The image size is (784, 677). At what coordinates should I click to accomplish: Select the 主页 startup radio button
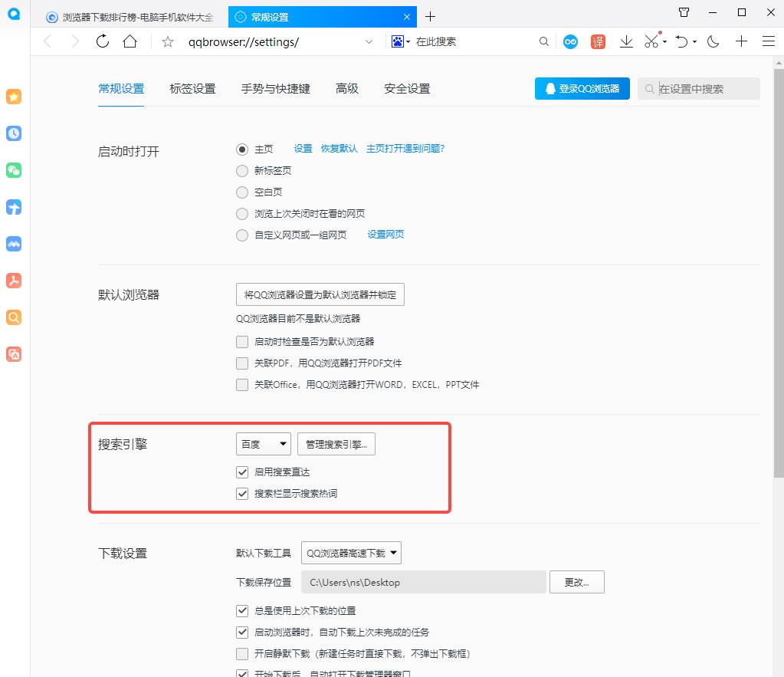242,149
